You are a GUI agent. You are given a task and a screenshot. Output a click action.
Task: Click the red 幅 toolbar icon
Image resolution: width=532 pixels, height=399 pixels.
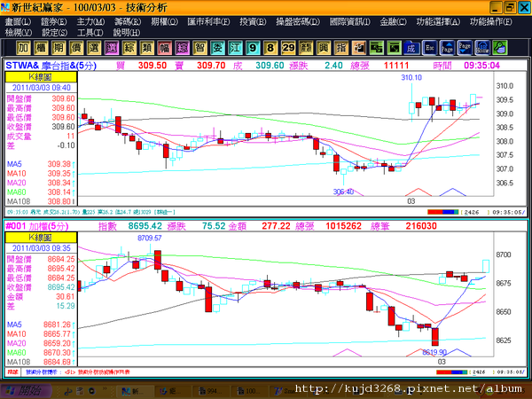pyautogui.click(x=164, y=48)
